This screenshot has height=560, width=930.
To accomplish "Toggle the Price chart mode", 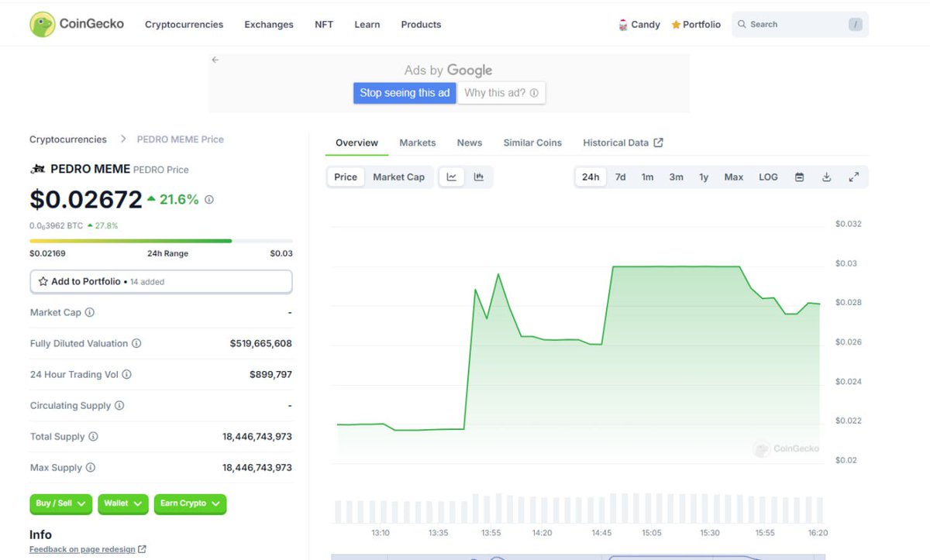I will (345, 177).
